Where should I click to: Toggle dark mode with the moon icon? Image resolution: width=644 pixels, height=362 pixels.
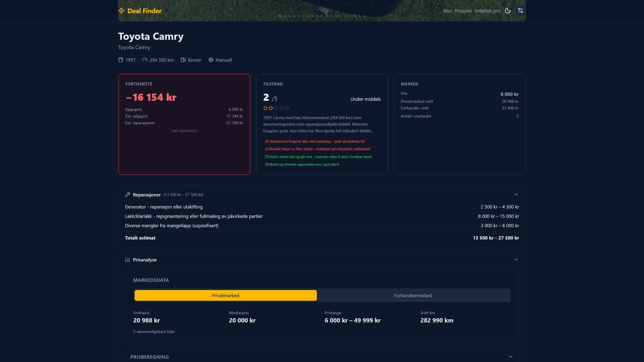click(x=508, y=11)
